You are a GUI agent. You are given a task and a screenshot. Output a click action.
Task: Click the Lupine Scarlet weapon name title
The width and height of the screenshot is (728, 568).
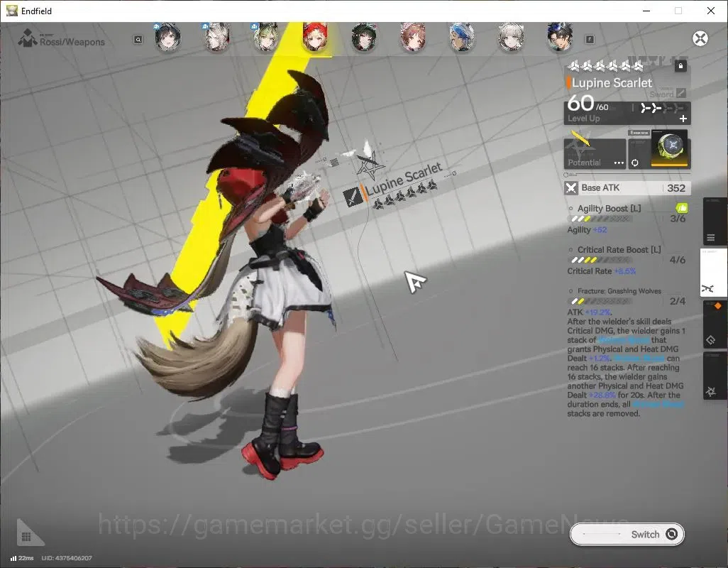click(x=612, y=83)
